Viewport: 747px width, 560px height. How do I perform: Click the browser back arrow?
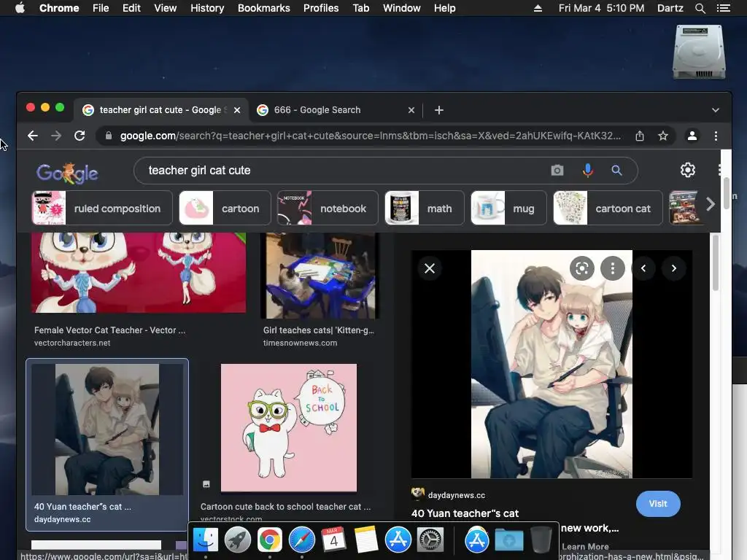[x=32, y=136]
